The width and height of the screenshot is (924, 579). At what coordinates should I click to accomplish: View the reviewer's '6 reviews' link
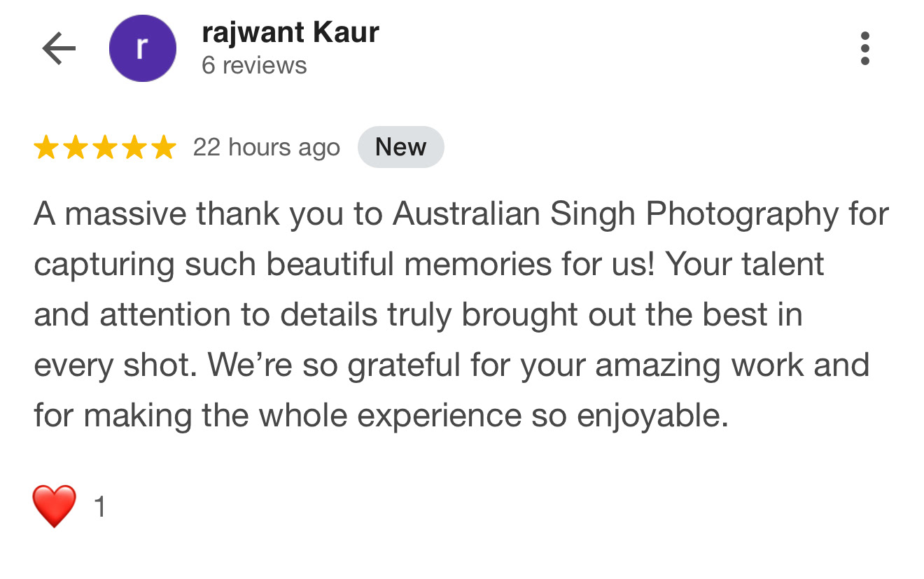point(254,66)
